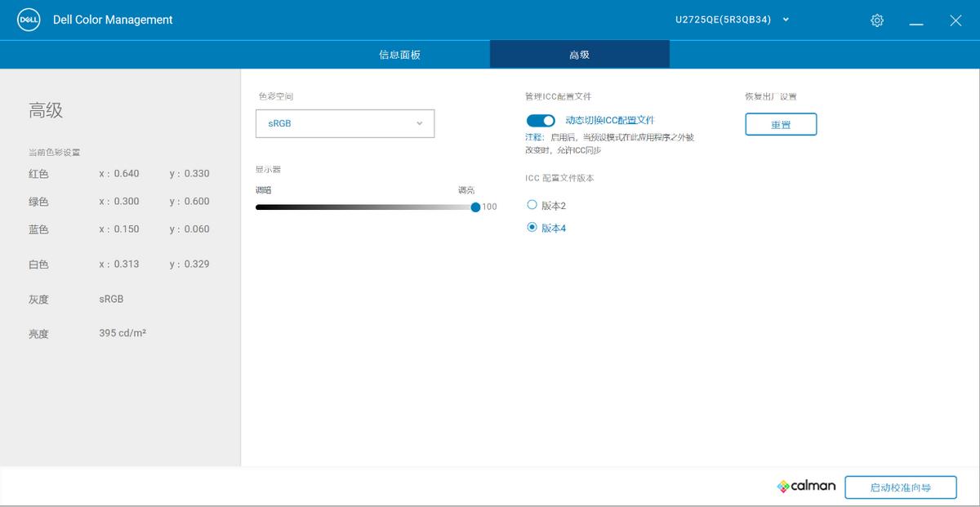
Task: Open settings via the gear icon
Action: click(877, 20)
